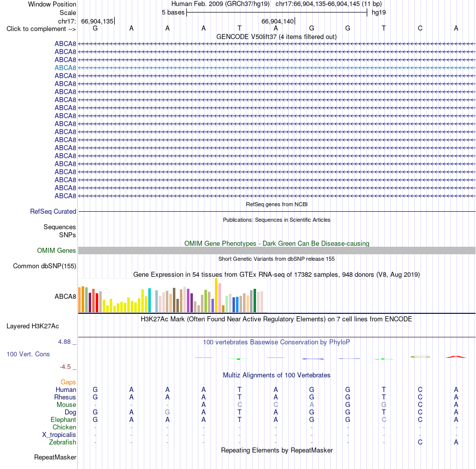Open "Repeating Elements by RepeatMasker" title
This screenshot has height=469, width=476.
click(277, 450)
